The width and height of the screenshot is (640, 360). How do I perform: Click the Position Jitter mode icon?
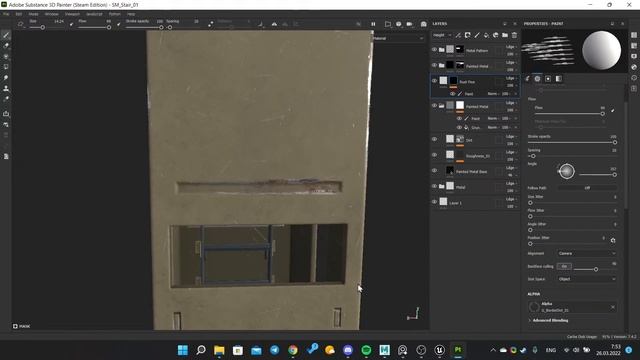pyautogui.click(x=613, y=240)
